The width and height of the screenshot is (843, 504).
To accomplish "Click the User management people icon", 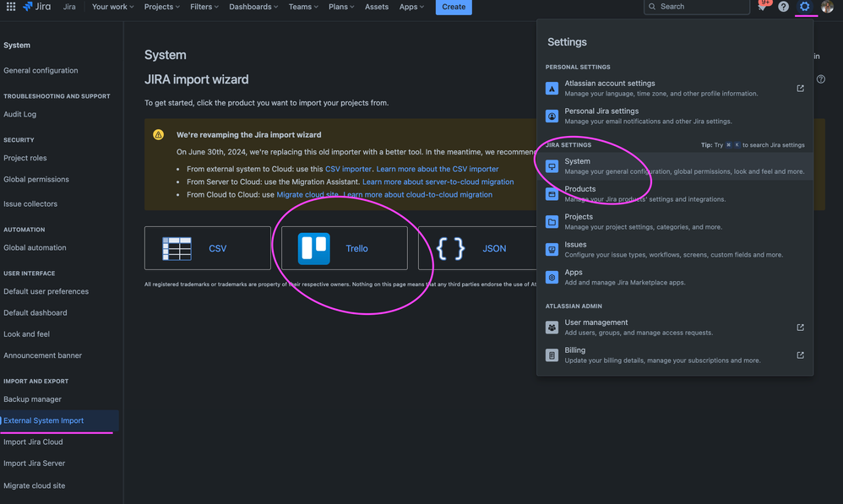I will 552,328.
